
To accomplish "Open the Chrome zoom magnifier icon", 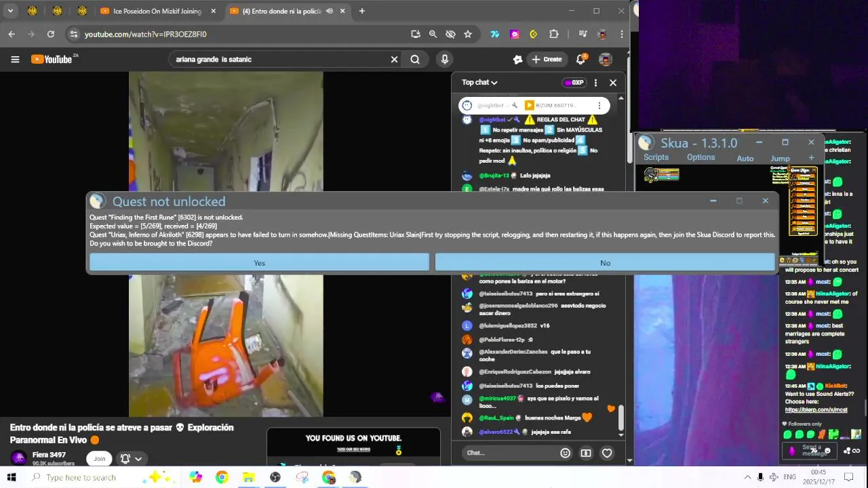I will [x=433, y=34].
